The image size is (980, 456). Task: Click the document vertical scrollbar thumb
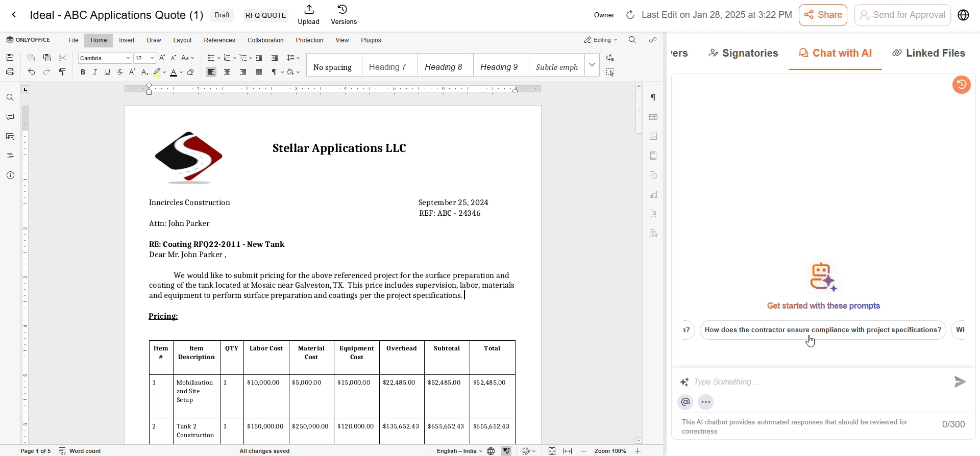[x=639, y=112]
